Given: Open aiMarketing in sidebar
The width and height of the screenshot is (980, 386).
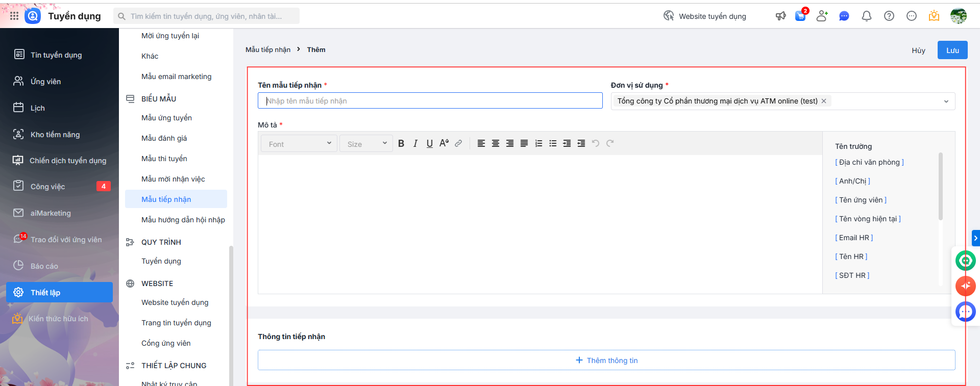Looking at the screenshot, I should point(59,213).
